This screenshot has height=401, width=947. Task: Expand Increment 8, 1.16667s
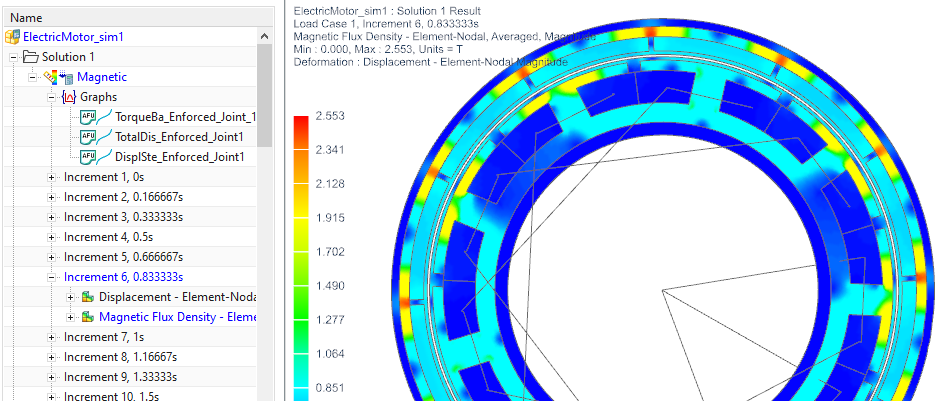tap(52, 357)
